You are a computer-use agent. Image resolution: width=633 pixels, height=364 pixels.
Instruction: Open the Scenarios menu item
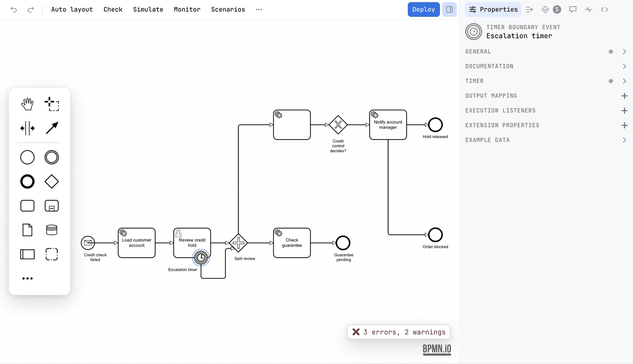228,9
